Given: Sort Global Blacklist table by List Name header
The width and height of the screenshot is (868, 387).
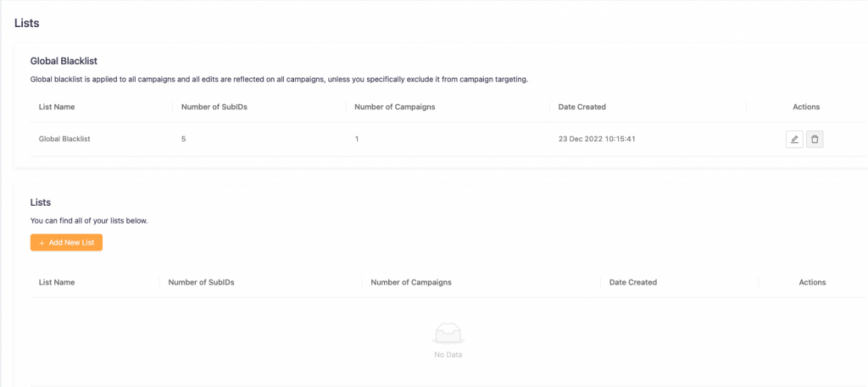Looking at the screenshot, I should point(58,108).
